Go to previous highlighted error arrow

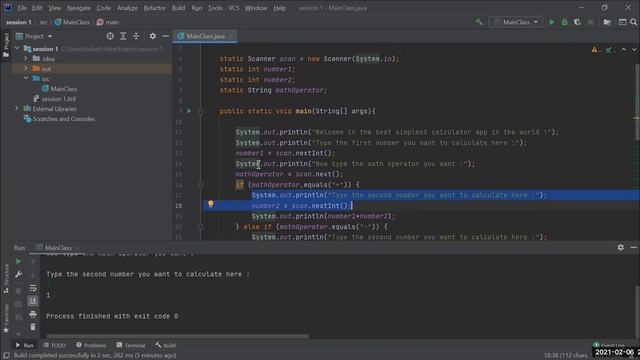[x=623, y=49]
